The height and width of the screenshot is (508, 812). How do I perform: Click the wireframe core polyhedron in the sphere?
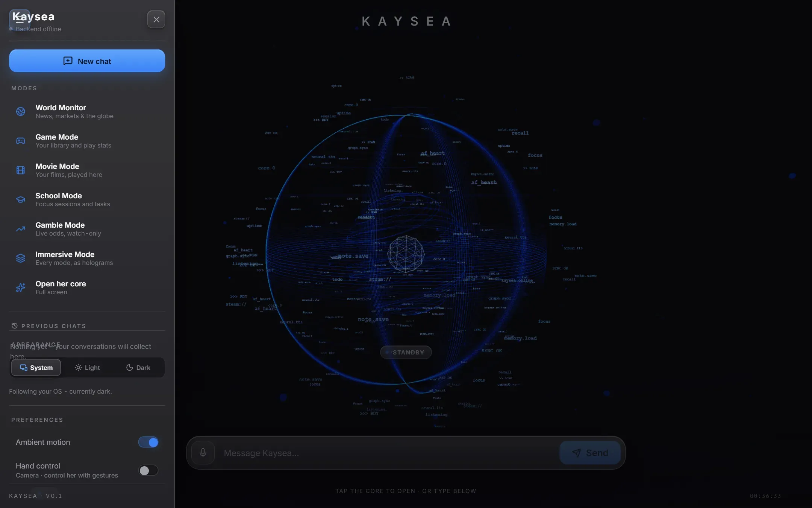(406, 254)
